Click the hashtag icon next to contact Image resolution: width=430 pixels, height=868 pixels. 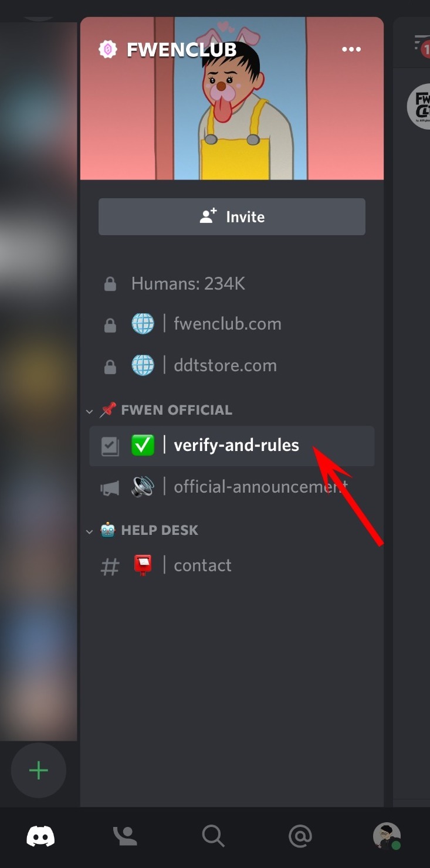[110, 566]
